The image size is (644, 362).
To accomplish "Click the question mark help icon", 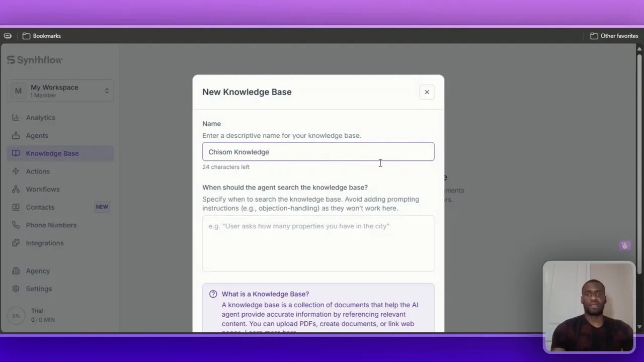I will coord(213,294).
